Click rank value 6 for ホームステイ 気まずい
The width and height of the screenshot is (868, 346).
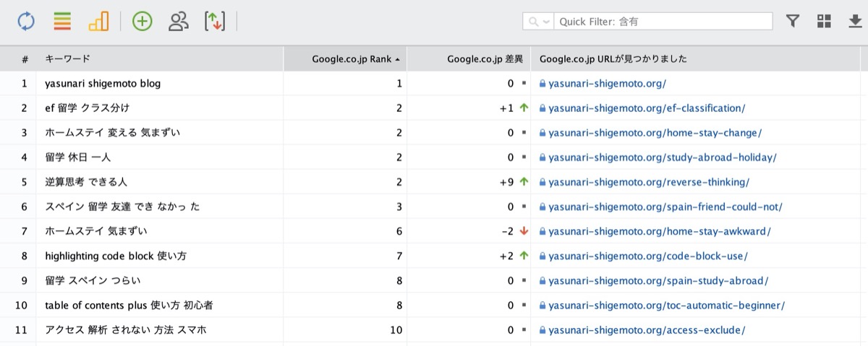pos(399,231)
